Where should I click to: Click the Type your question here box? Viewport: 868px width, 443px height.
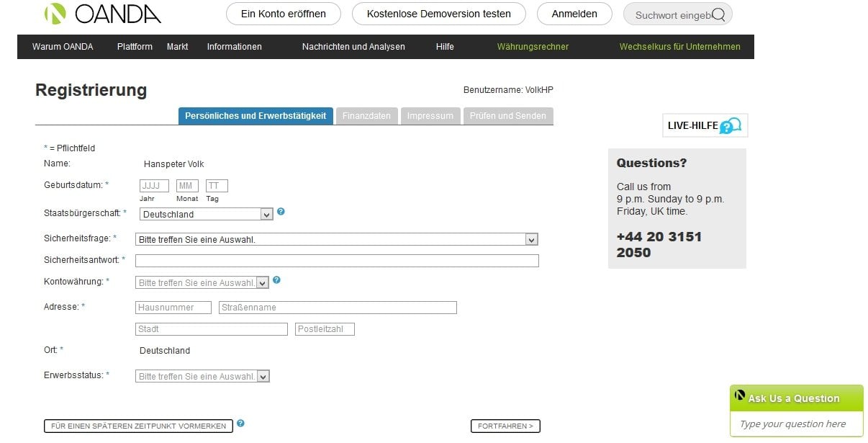[797, 424]
